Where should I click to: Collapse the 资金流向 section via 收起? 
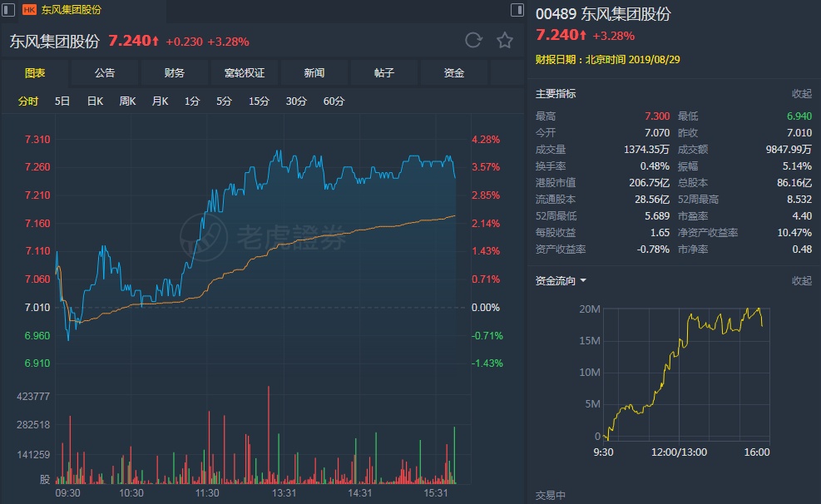(801, 281)
